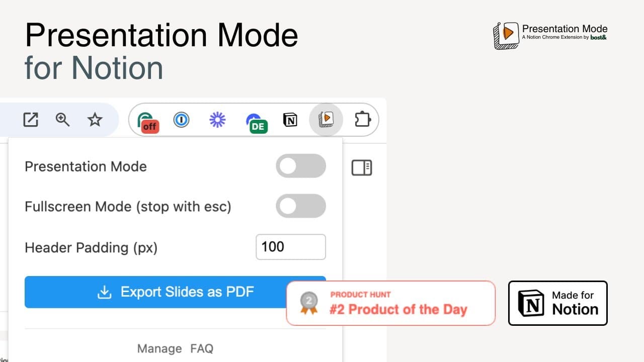
Task: Open the Manage link
Action: 159,348
